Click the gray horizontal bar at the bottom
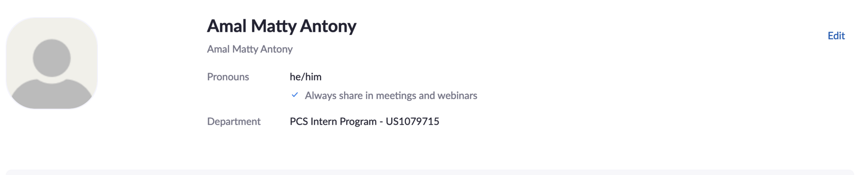 (x=430, y=172)
